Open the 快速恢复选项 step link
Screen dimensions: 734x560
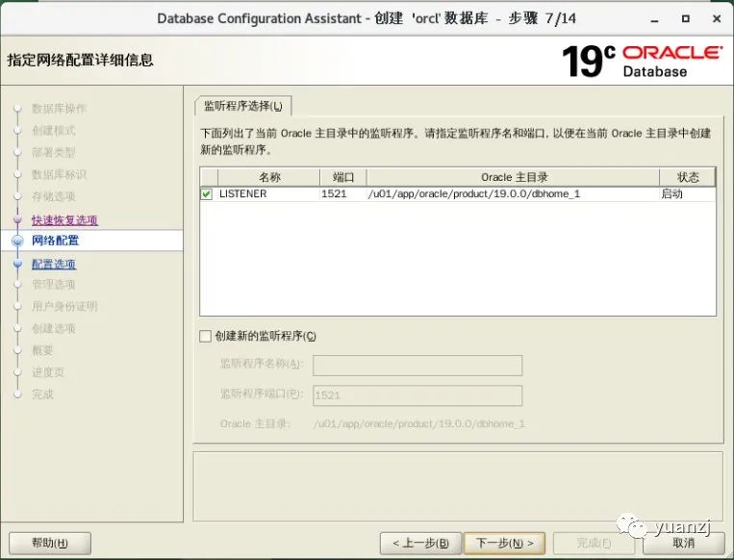click(x=64, y=220)
